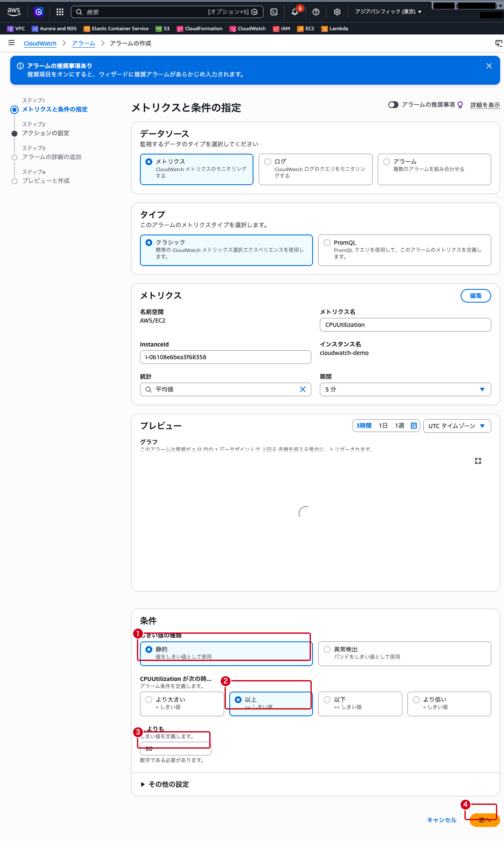Switch preview range to 3時間
Screen dimensions: 504x861
[x=364, y=426]
